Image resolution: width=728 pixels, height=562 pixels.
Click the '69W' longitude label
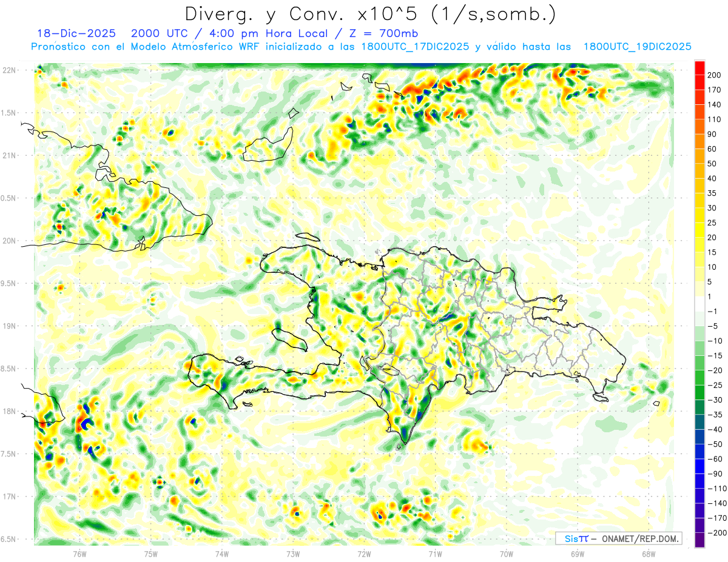click(x=578, y=554)
